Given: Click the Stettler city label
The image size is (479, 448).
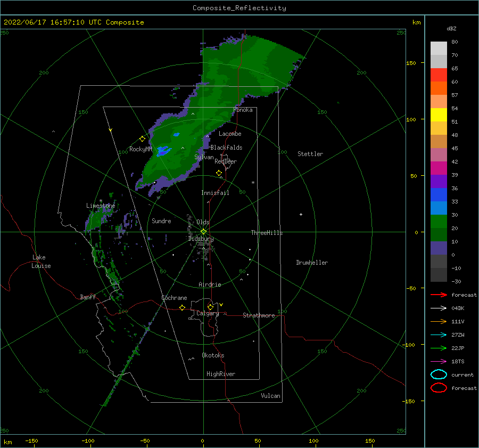Looking at the screenshot, I should [x=310, y=154].
